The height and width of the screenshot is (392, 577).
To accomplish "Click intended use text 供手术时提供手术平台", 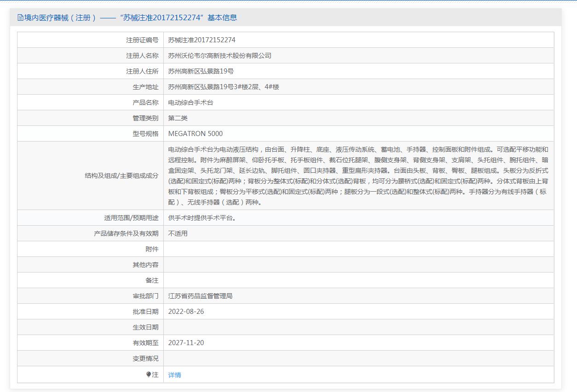I will [203, 218].
